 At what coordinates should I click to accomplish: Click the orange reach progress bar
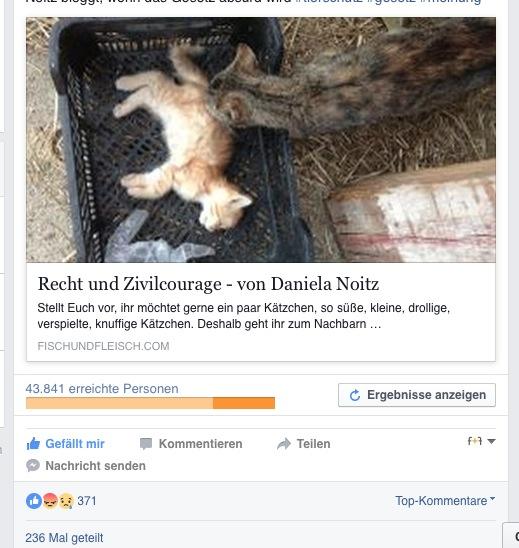[x=150, y=403]
